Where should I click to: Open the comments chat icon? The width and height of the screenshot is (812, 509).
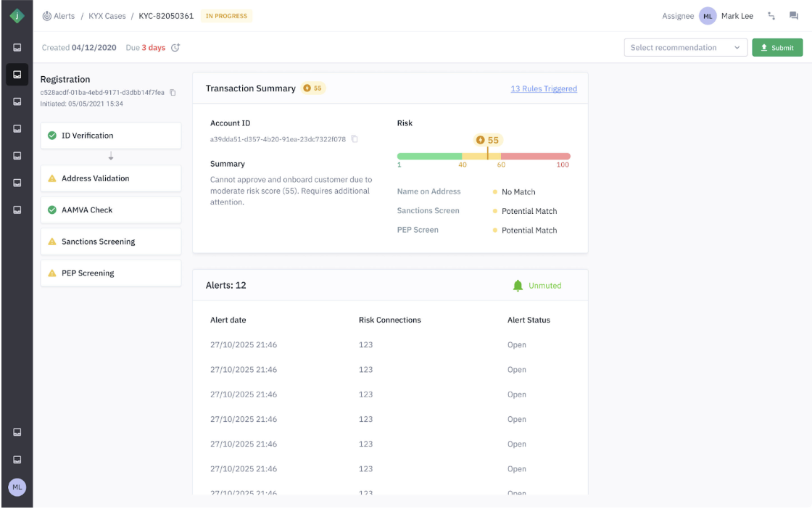[793, 16]
